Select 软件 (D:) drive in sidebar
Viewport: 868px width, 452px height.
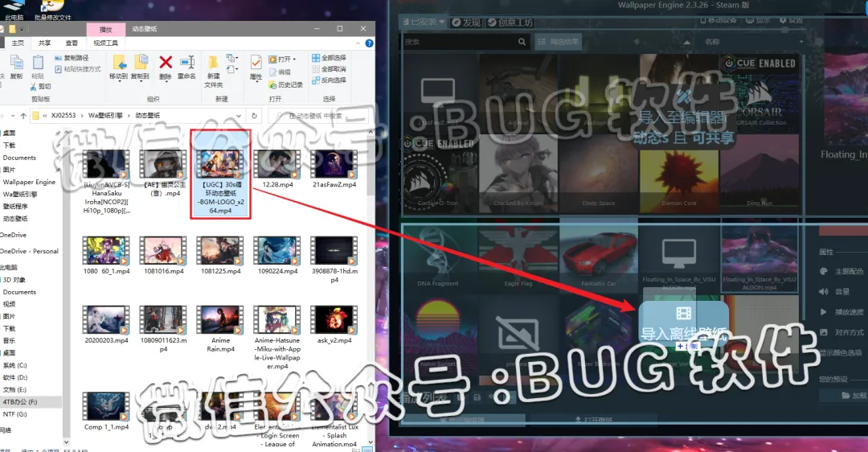coord(15,377)
